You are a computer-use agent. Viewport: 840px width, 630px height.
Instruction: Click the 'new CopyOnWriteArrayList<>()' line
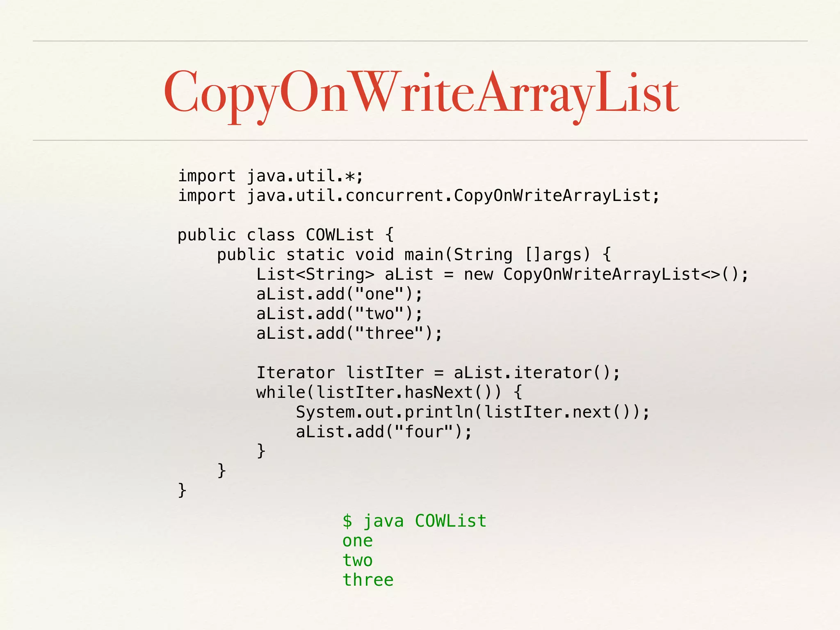tap(502, 274)
